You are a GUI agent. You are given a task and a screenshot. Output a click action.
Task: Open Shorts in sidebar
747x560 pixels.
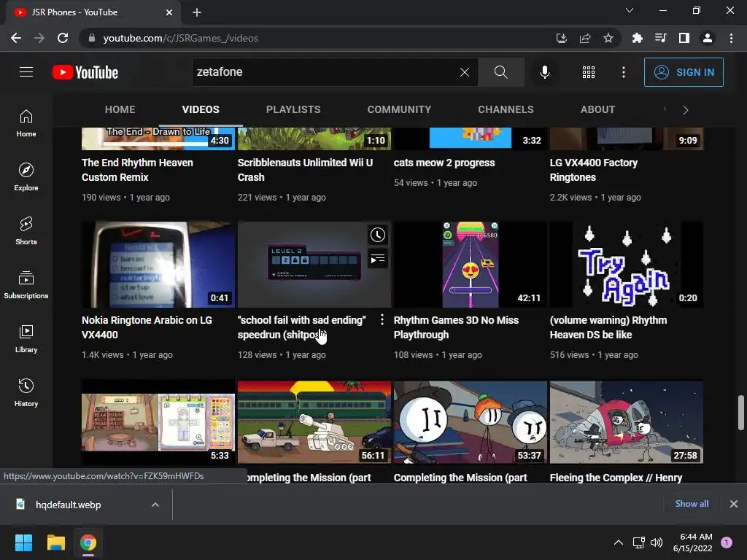tap(26, 230)
